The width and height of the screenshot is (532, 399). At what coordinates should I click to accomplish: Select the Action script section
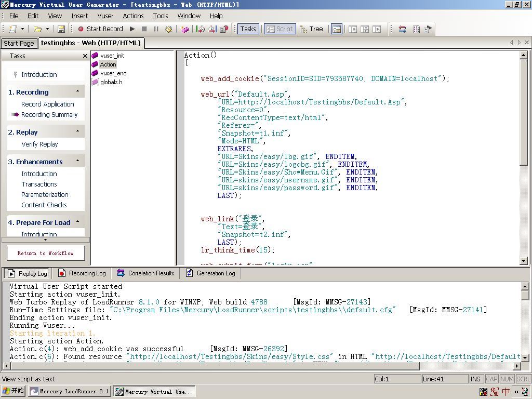[108, 64]
